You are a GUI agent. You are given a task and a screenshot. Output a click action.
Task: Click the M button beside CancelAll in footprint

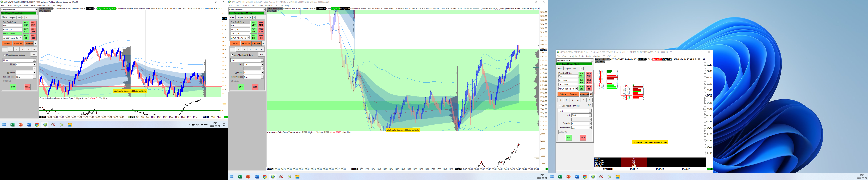pos(591,94)
